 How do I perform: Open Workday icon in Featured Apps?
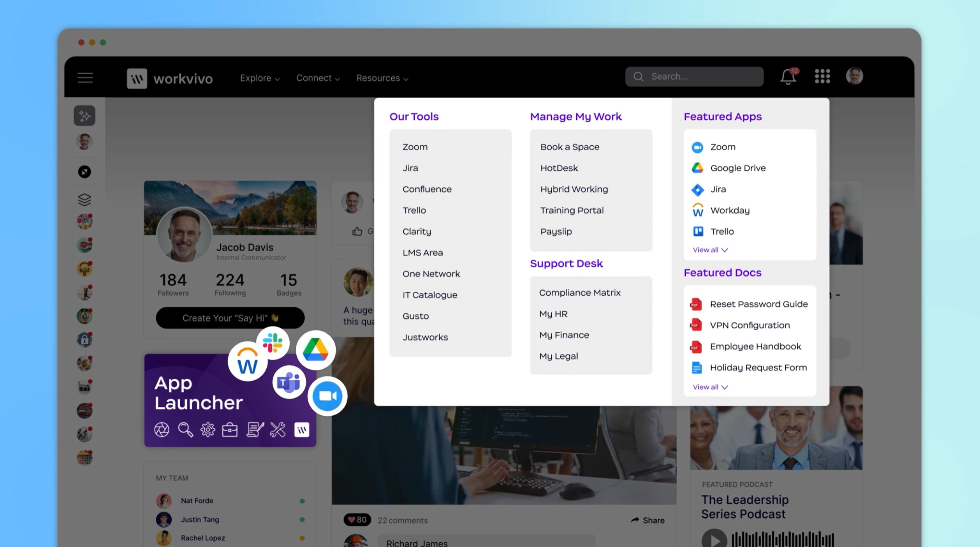[698, 210]
